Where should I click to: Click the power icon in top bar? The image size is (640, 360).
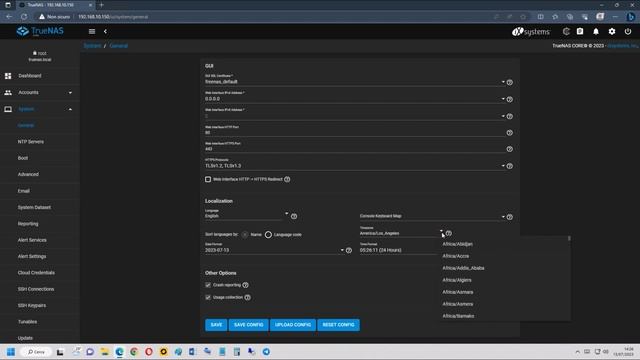tap(628, 31)
